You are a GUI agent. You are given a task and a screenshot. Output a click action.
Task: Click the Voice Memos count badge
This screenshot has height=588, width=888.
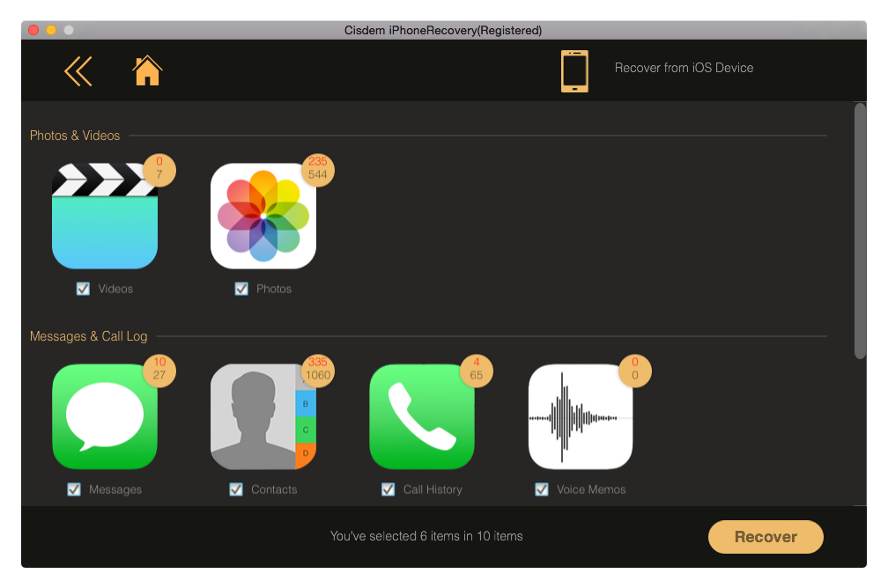(635, 370)
